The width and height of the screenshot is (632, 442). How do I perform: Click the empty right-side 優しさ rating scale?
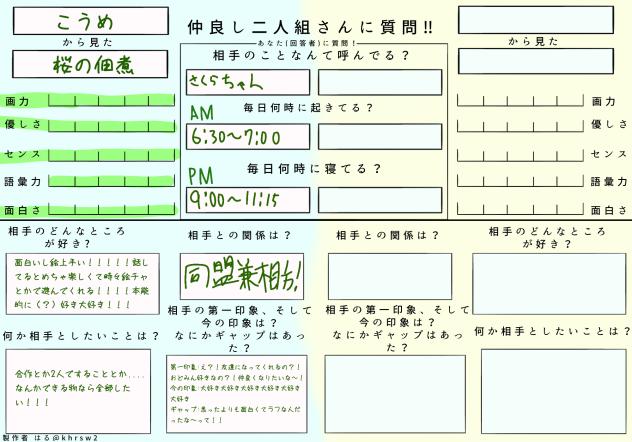coord(520,126)
